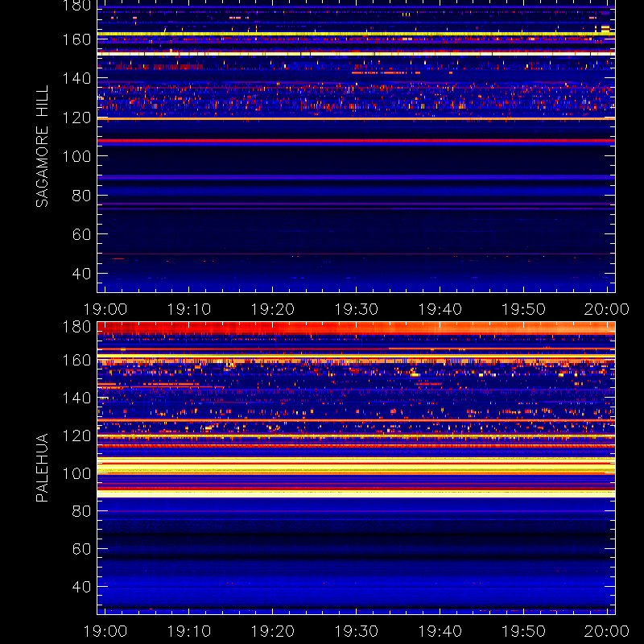Select the 140 tick label on Sagamore Hill axis
The width and height of the screenshot is (644, 644).
[76, 78]
